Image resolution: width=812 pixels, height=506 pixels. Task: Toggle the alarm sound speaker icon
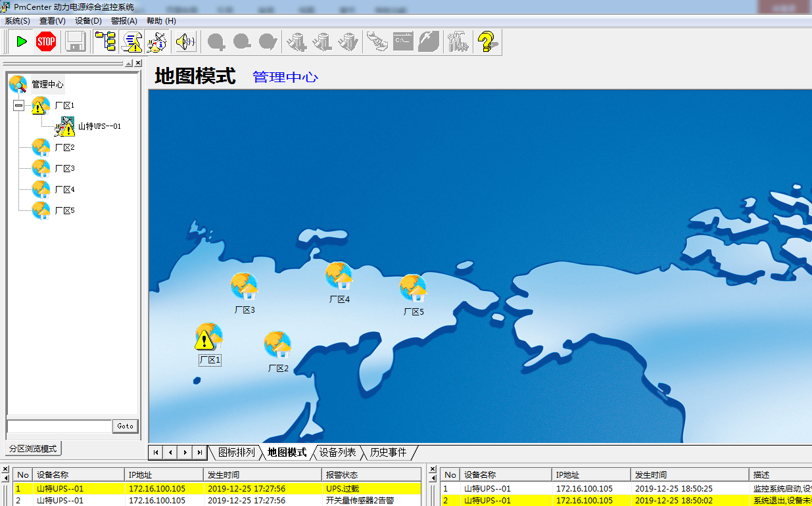click(x=185, y=42)
